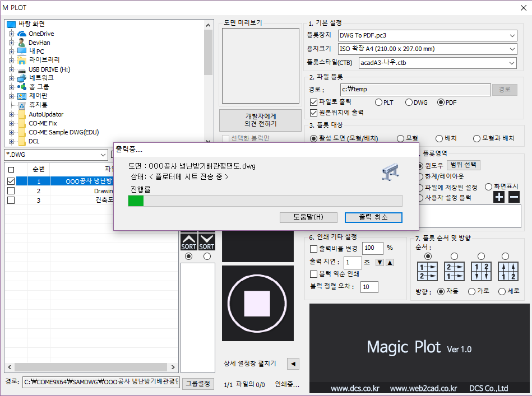Enable the 출력비율 변경 checkbox

(x=314, y=248)
